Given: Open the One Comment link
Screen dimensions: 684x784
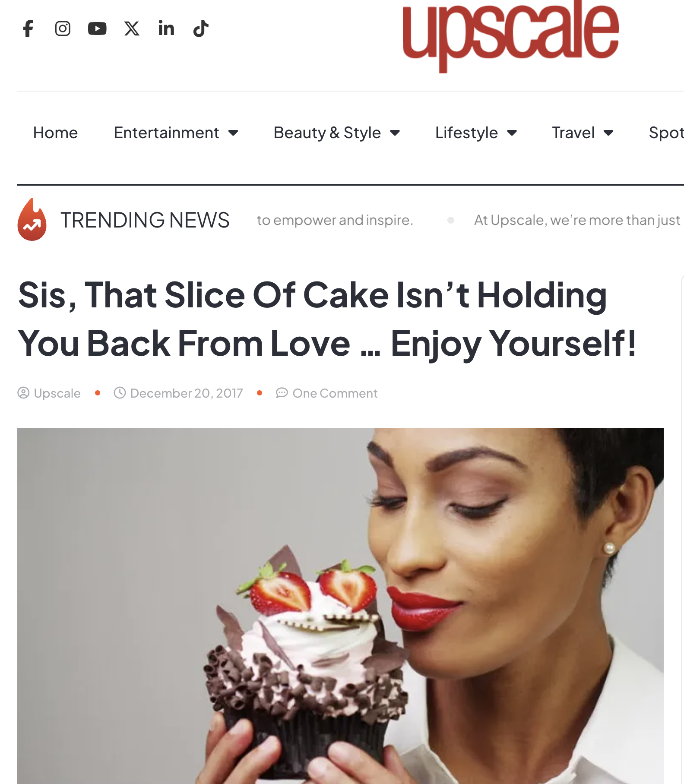Looking at the screenshot, I should click(335, 393).
